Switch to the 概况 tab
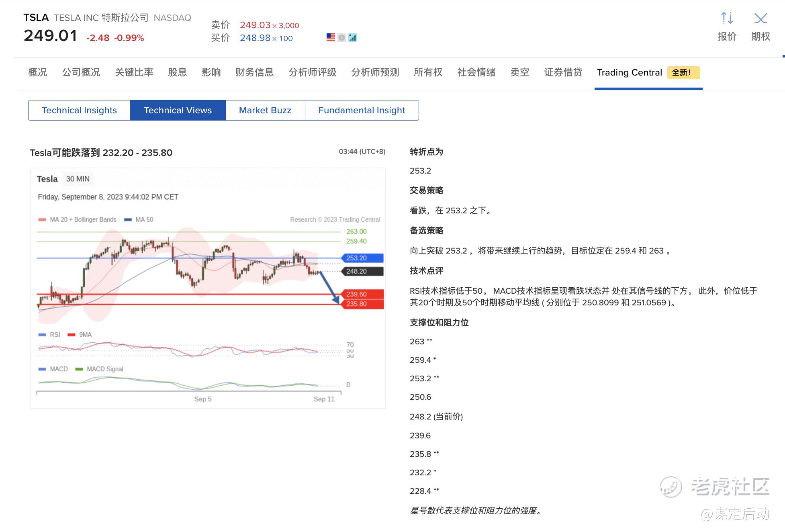Viewport: 785px width, 532px height. coord(38,72)
